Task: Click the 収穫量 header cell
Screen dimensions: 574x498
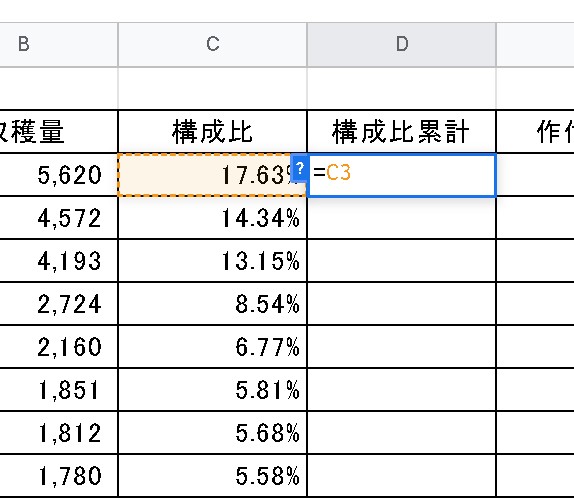Action: coord(59,131)
